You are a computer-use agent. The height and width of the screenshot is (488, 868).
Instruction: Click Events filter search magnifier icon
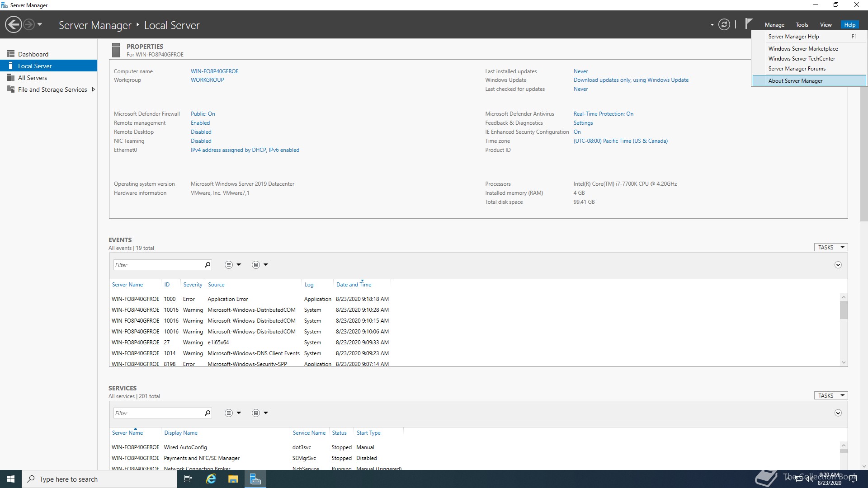pyautogui.click(x=208, y=265)
